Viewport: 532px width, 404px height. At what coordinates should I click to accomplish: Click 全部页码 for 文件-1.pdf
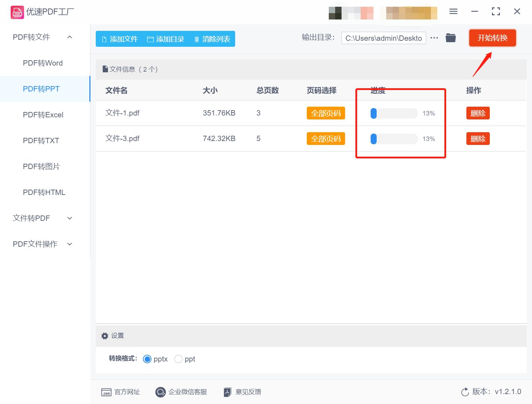pyautogui.click(x=326, y=113)
